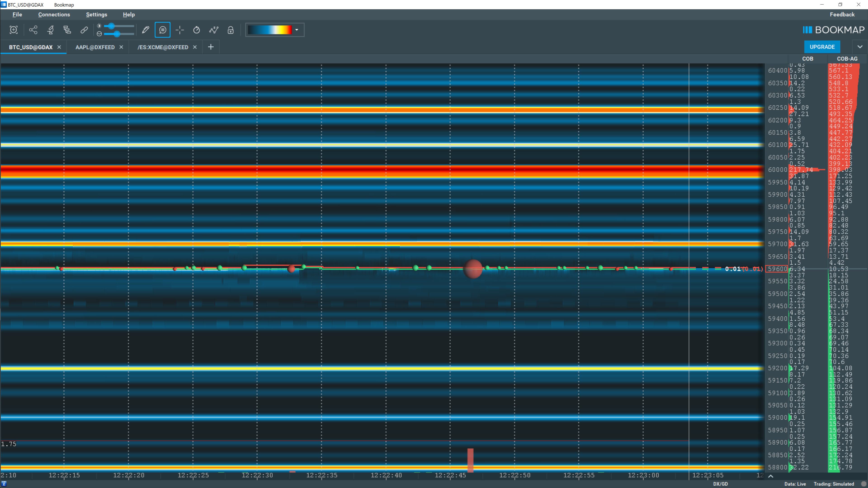Click the current price label 59600
The height and width of the screenshot is (488, 868).
(x=777, y=269)
